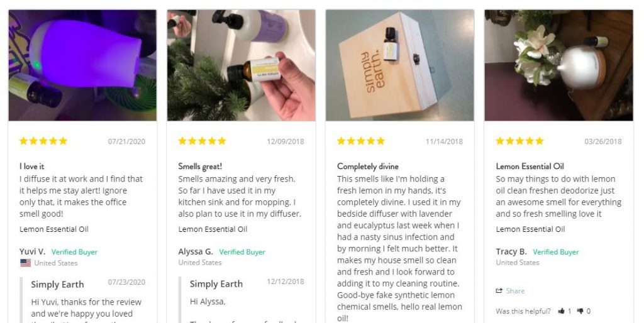Click the 'Completely divine' review title

coord(367,167)
